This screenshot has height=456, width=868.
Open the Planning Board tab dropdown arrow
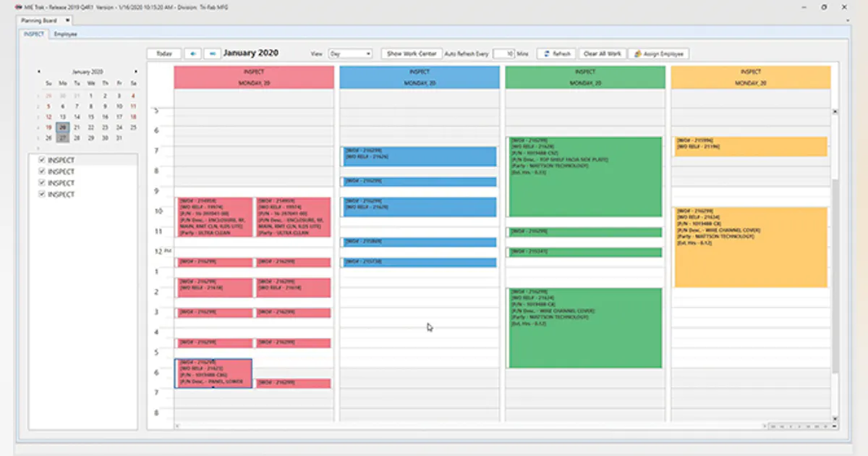pos(67,20)
